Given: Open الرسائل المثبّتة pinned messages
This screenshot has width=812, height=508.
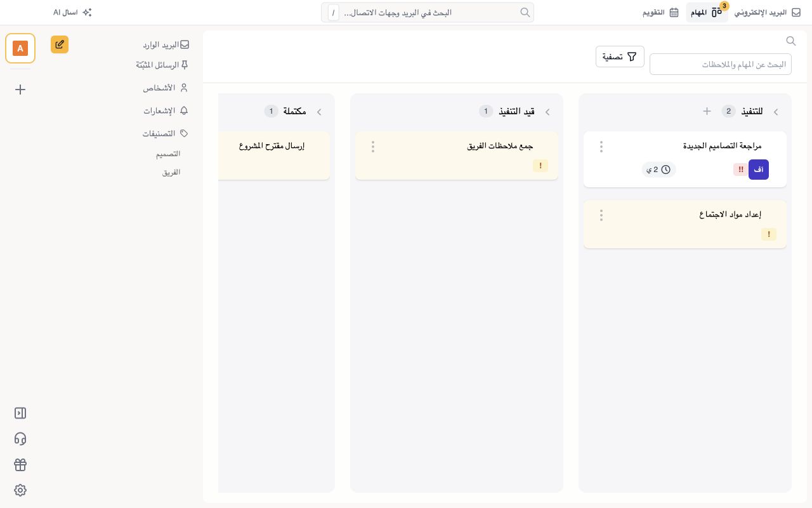Looking at the screenshot, I should [x=162, y=65].
